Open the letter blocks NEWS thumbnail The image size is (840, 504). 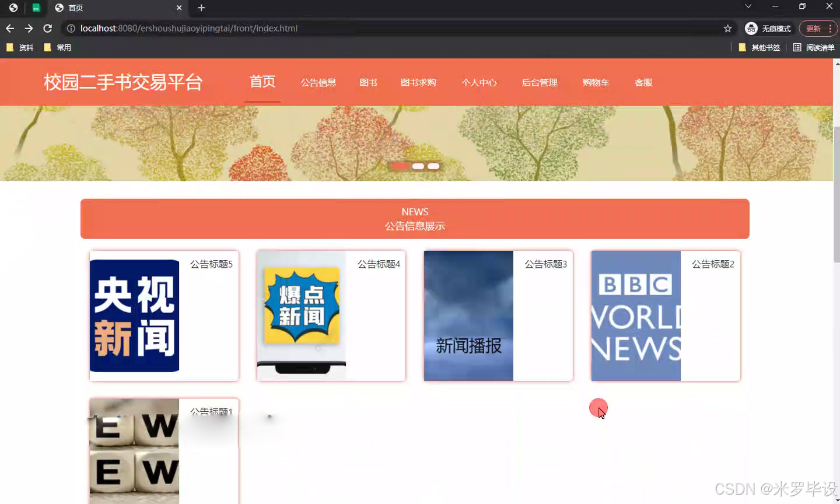tap(134, 451)
